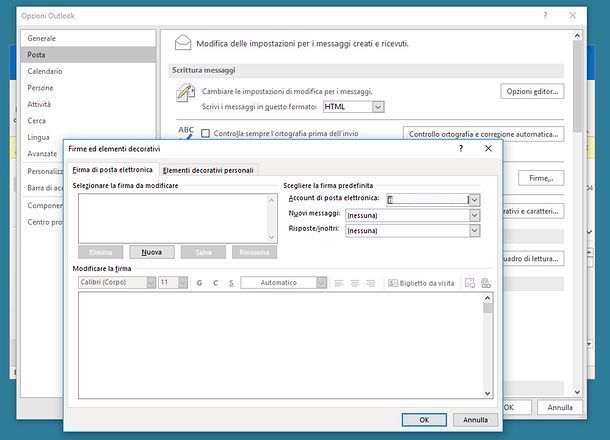Image resolution: width=610 pixels, height=440 pixels.
Task: Open the Automatico font color dropdown
Action: (x=321, y=282)
